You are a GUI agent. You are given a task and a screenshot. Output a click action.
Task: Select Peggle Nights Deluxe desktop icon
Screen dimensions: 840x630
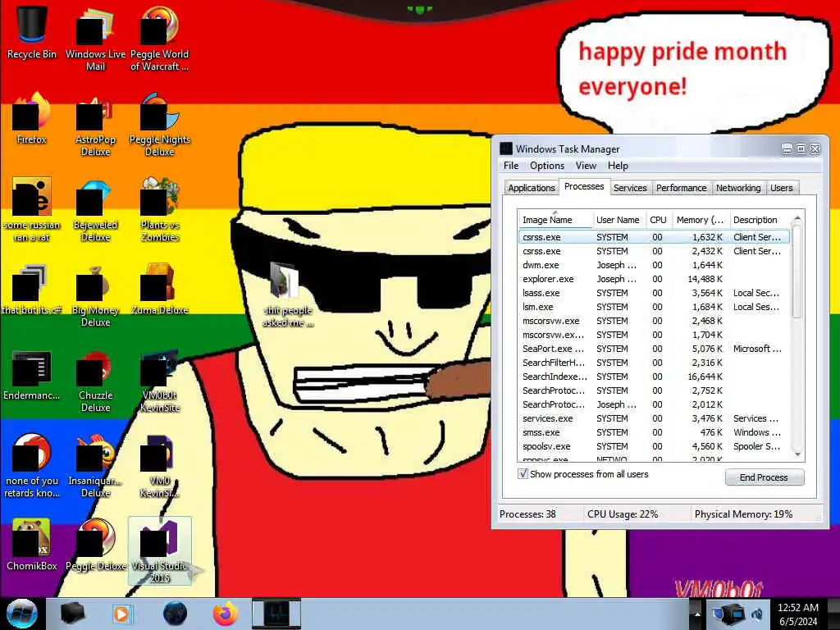(159, 125)
